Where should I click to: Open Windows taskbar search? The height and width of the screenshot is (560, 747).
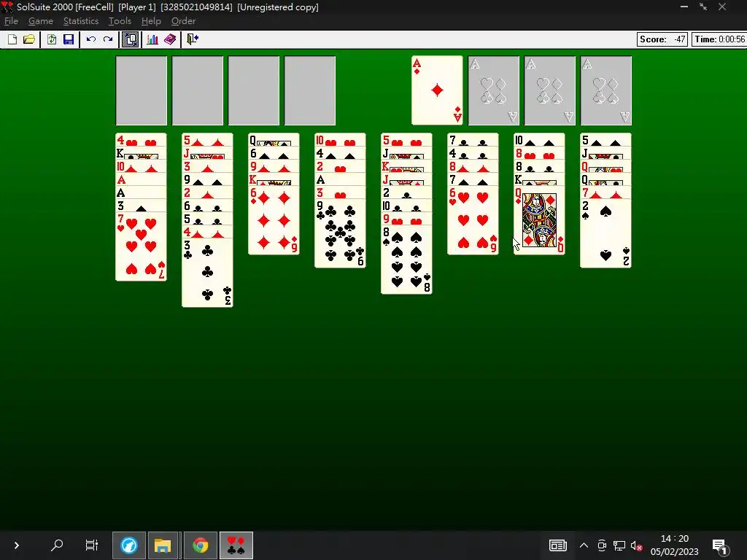point(57,545)
